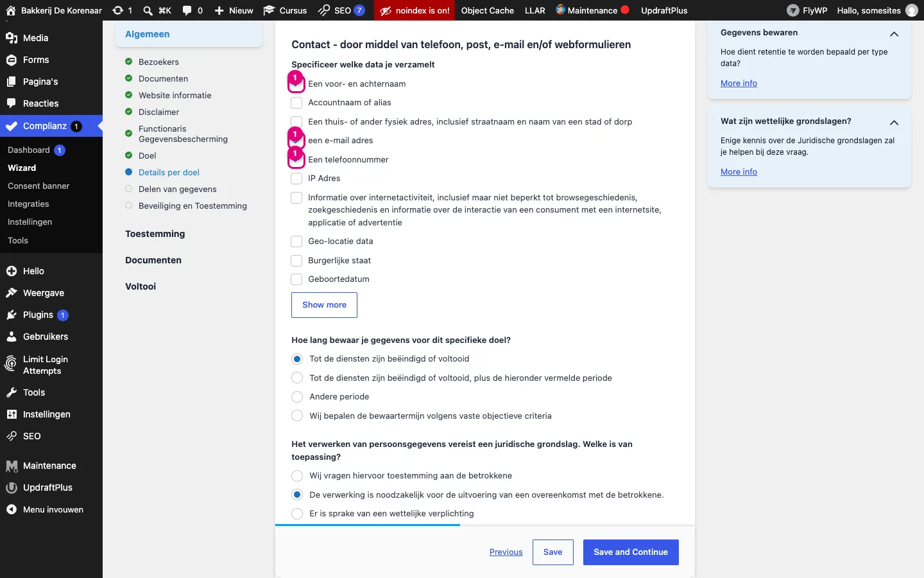Check the Geboortedatum checkbox
Viewport: 924px width, 578px height.
click(296, 279)
